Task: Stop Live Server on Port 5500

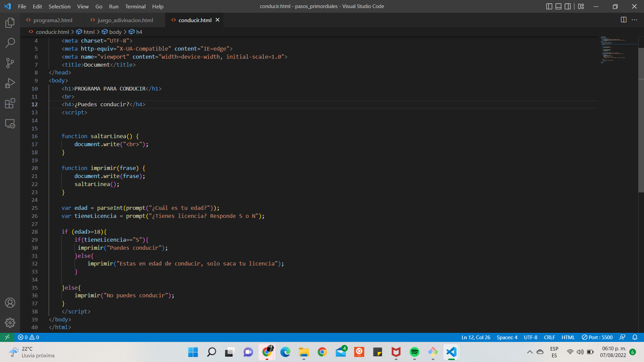Action: coord(597,337)
